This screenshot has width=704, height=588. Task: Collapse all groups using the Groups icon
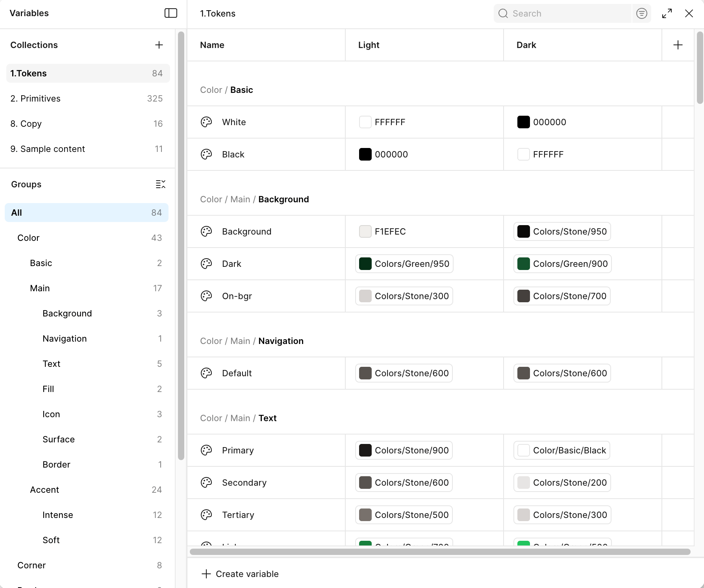[160, 184]
